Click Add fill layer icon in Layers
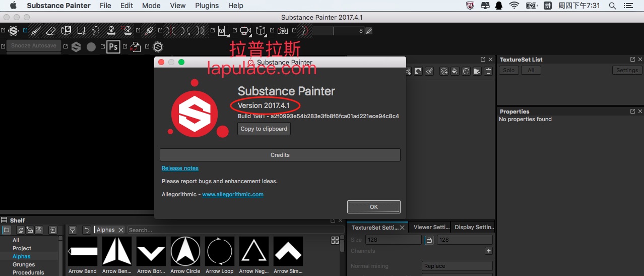This screenshot has height=276, width=644. click(x=455, y=71)
